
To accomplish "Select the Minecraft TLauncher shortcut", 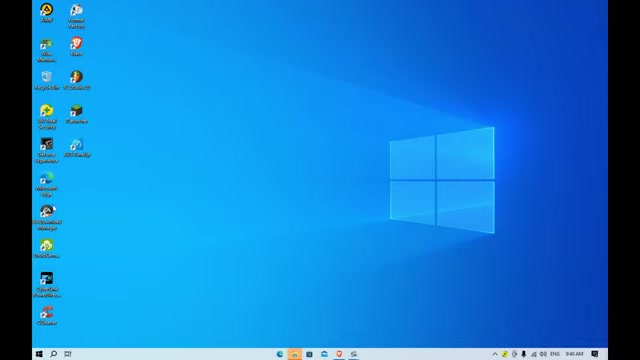I will [76, 113].
